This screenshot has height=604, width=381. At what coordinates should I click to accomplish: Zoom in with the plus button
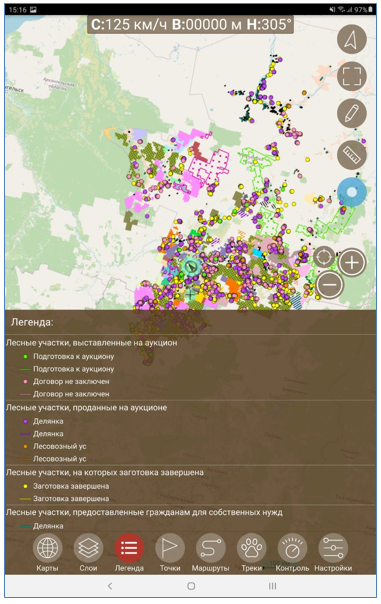[352, 263]
